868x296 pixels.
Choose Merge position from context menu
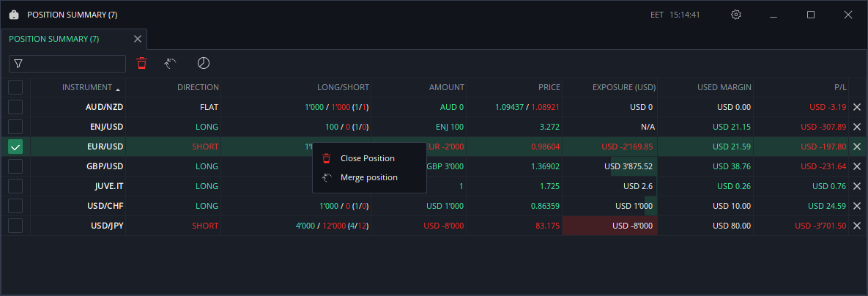click(369, 177)
